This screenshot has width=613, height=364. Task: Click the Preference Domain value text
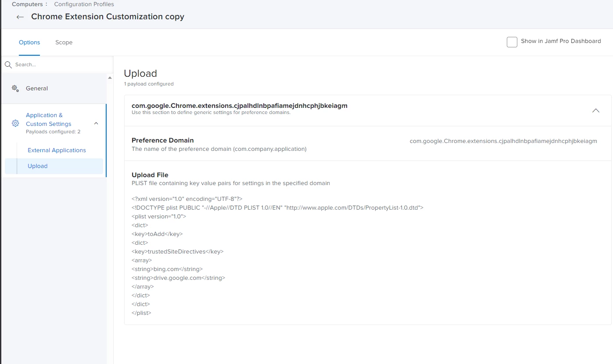click(503, 141)
